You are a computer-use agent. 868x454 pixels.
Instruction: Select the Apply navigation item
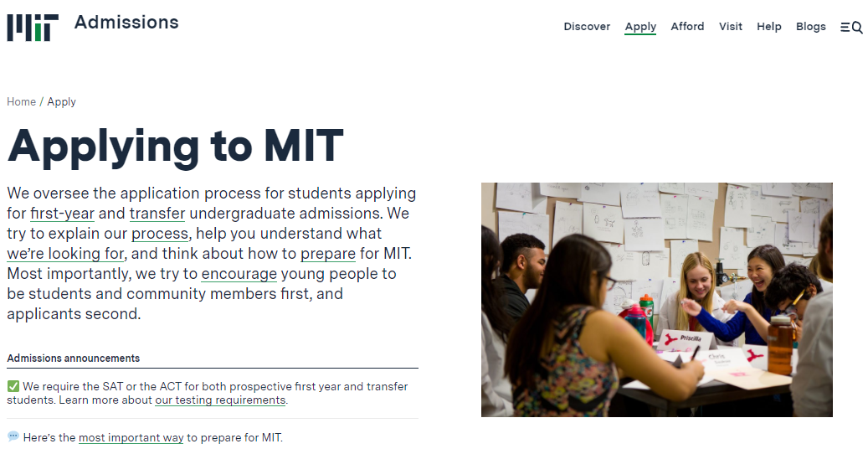640,27
